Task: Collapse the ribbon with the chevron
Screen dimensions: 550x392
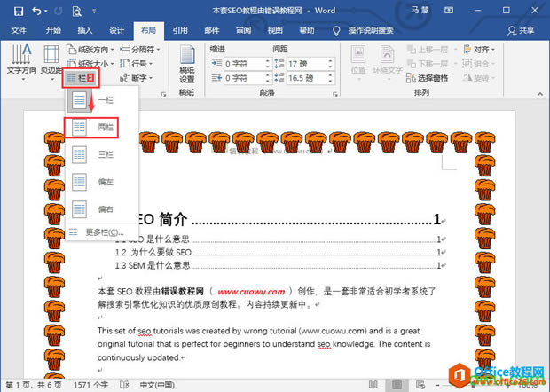Action: point(540,94)
